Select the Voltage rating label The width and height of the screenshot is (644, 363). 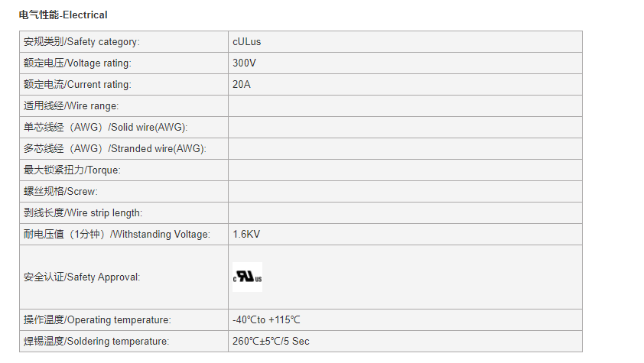pos(77,63)
